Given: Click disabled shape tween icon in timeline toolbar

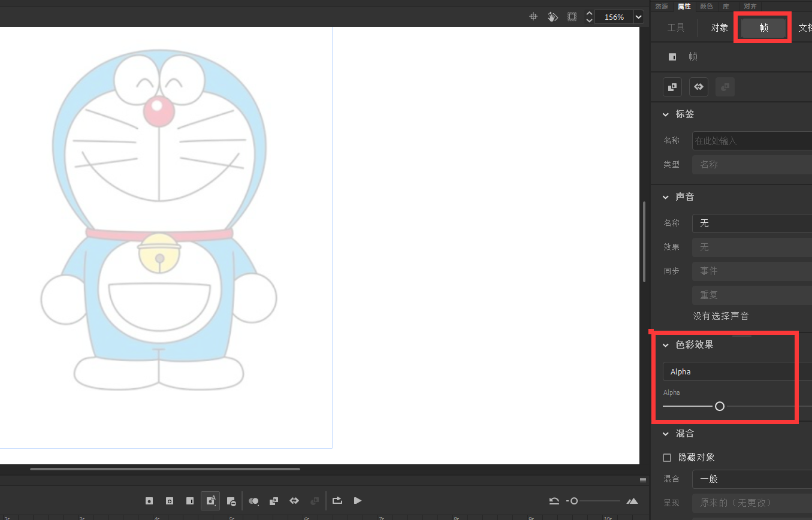Looking at the screenshot, I should tap(315, 501).
